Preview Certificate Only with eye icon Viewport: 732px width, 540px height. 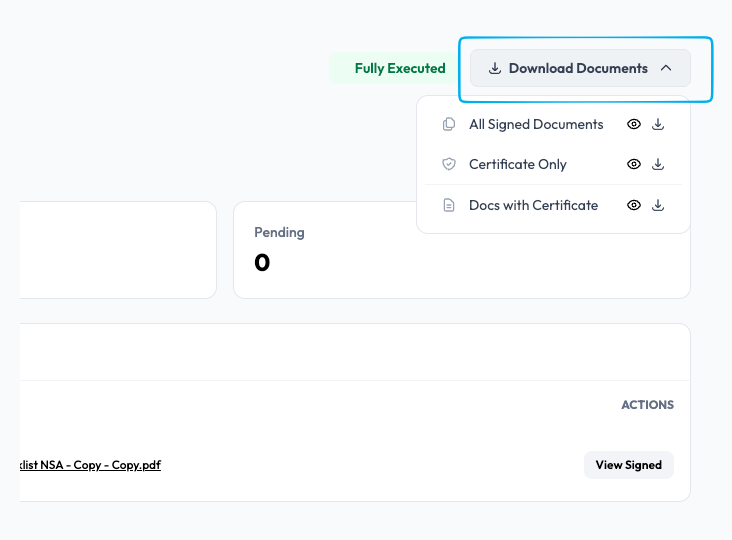[x=633, y=164]
